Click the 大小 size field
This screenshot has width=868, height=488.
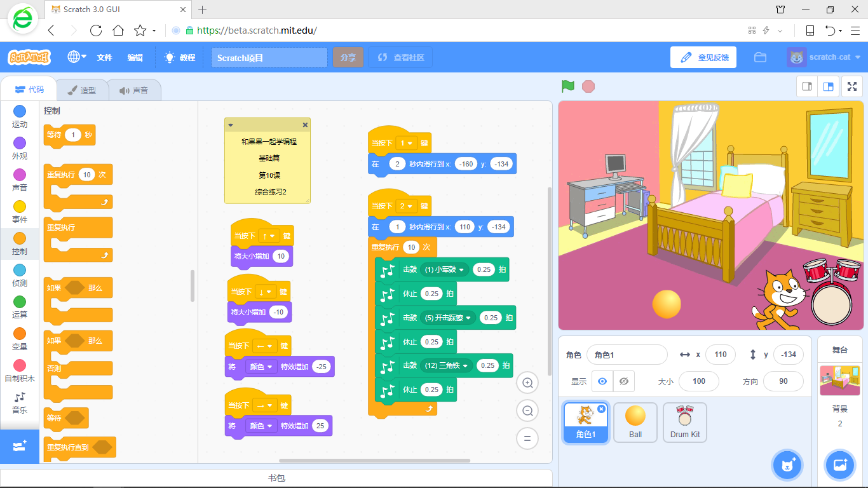click(x=699, y=381)
